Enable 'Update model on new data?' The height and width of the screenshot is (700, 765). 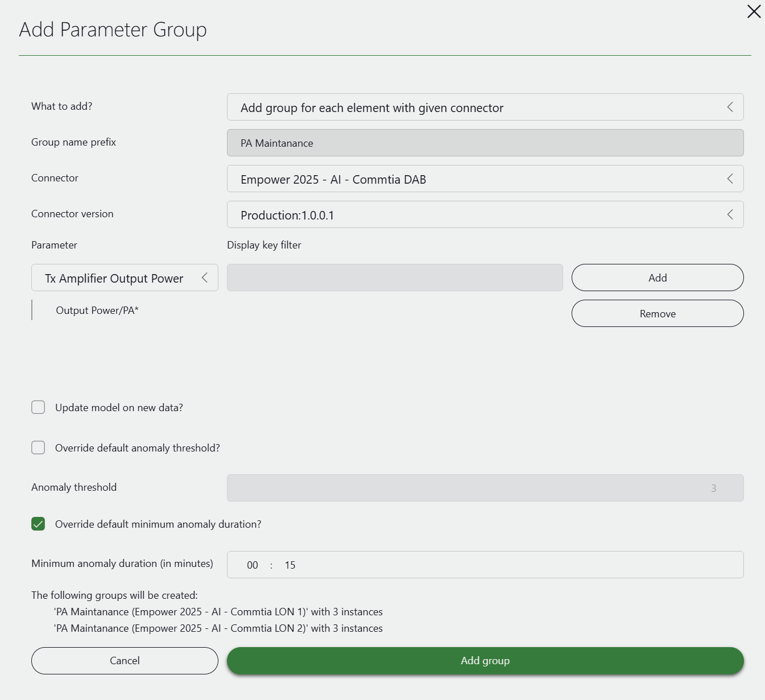coord(38,407)
